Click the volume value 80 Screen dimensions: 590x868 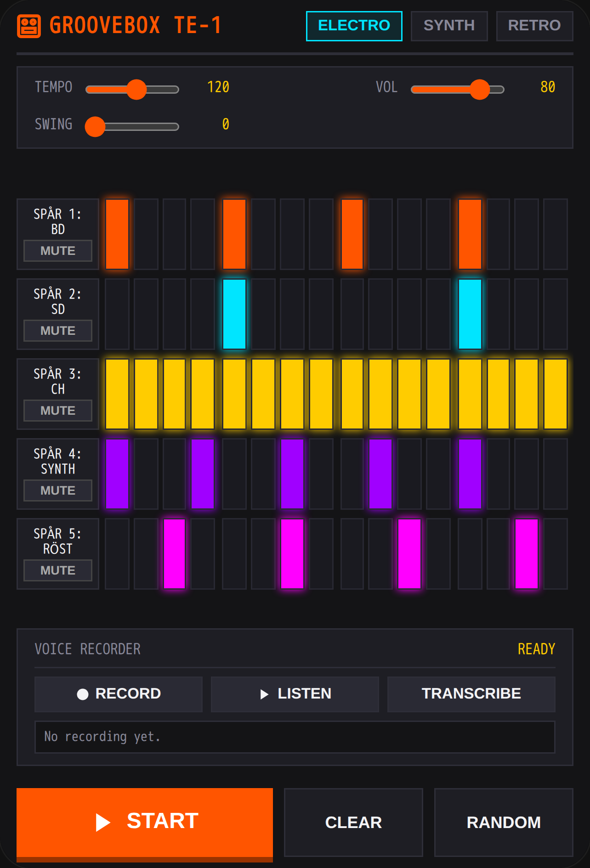(x=548, y=87)
